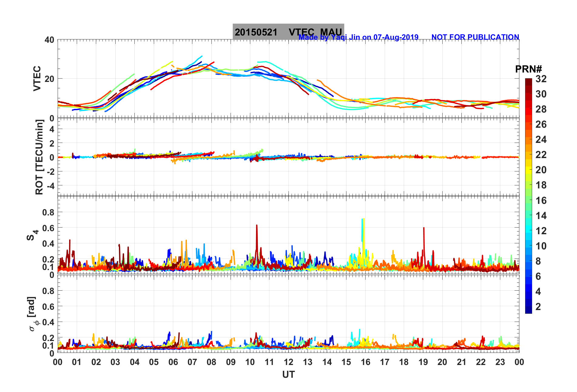The height and width of the screenshot is (392, 577).
Task: Click hour 17 on the UT axis
Action: 385,362
